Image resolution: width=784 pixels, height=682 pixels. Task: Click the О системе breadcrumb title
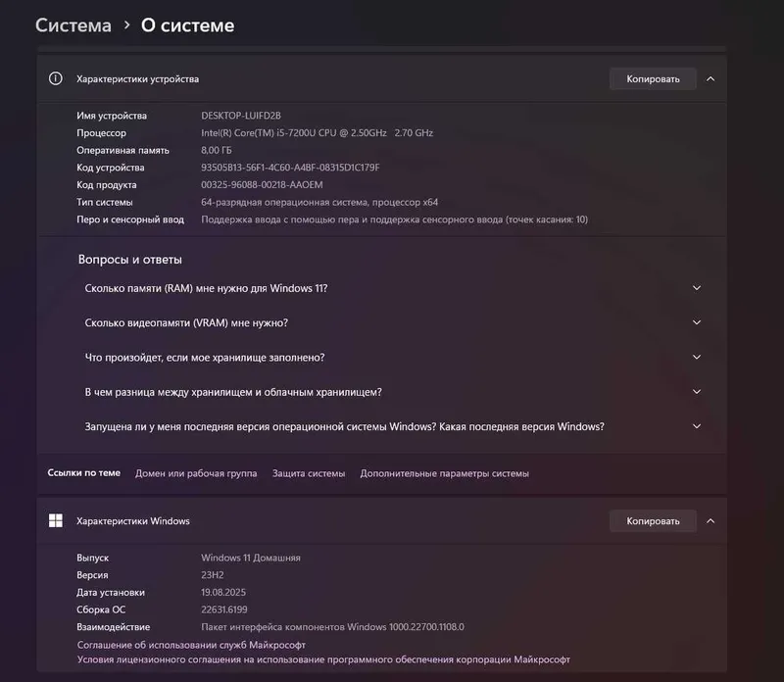click(187, 25)
